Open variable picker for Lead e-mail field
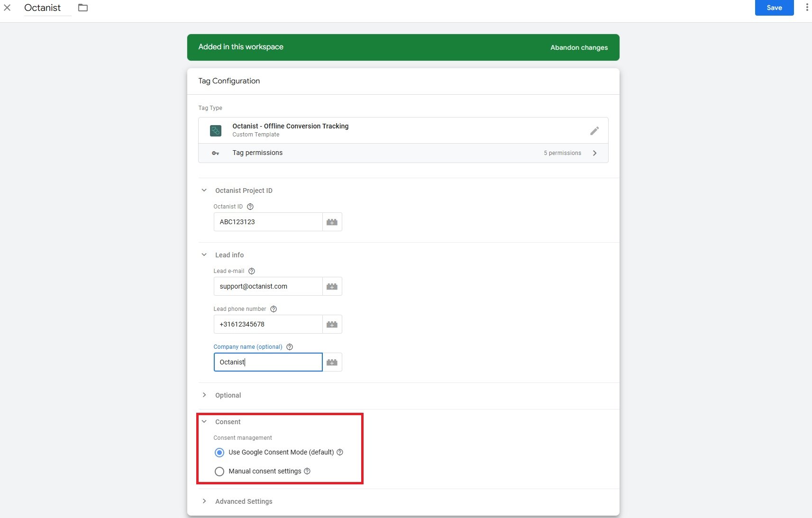The height and width of the screenshot is (518, 812). 332,286
